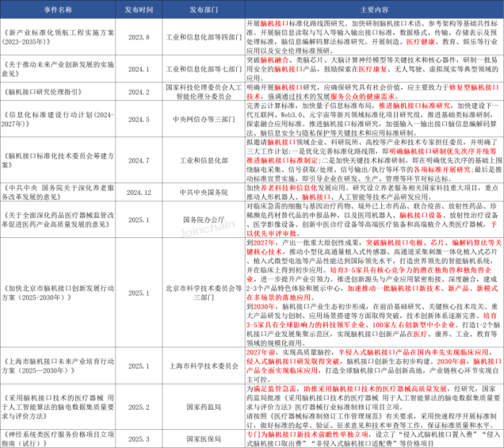
Task: Click content starting 为满足监管急需
Action: click(x=374, y=407)
